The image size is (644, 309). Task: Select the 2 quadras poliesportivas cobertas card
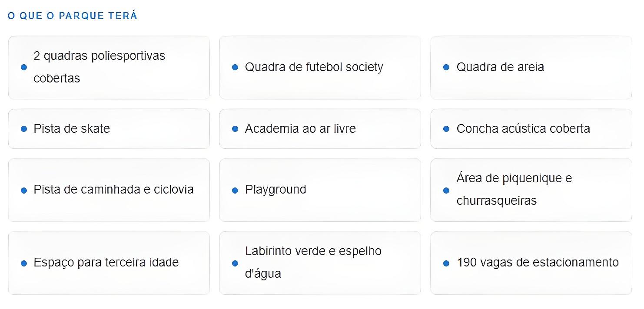click(x=109, y=67)
